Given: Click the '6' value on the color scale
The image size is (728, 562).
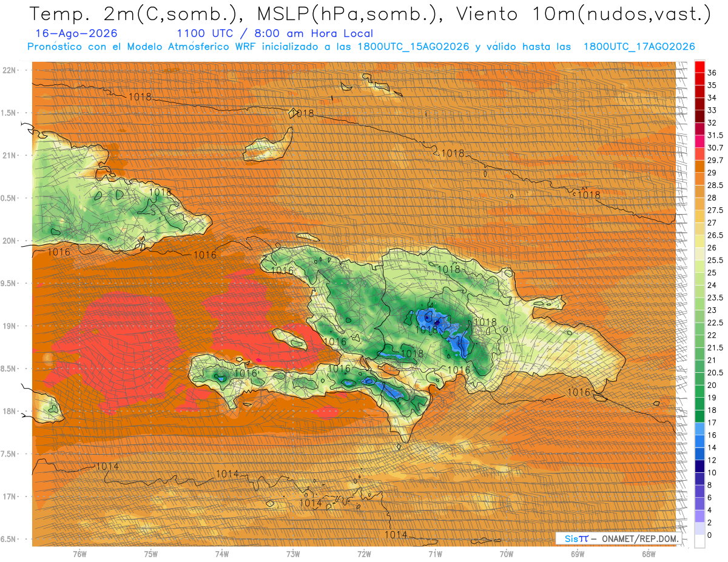Looking at the screenshot, I should pyautogui.click(x=710, y=498).
